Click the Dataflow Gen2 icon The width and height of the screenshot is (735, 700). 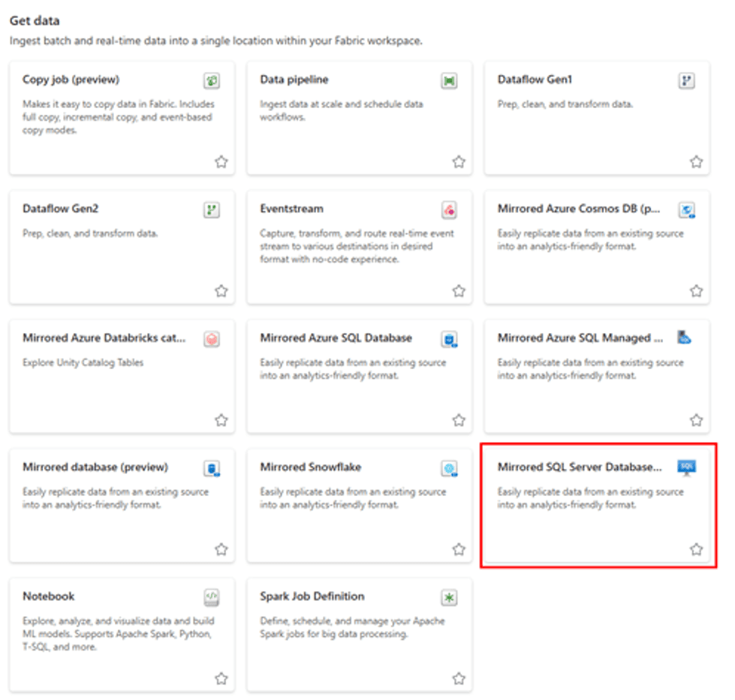coord(212,209)
